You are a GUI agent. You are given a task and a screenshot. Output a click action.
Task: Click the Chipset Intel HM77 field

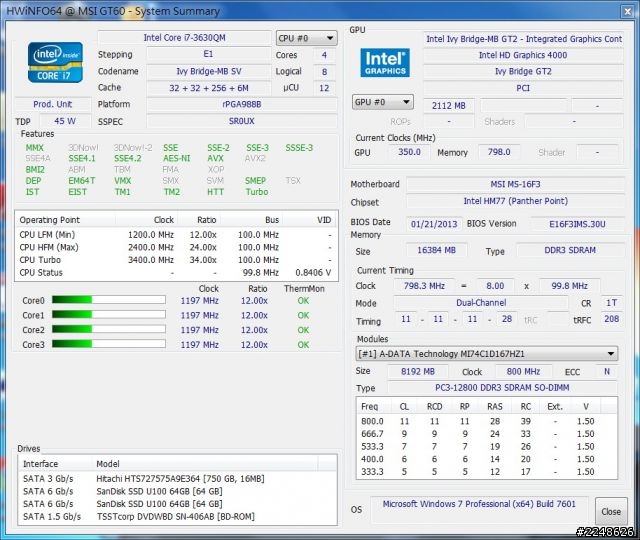pos(515,201)
